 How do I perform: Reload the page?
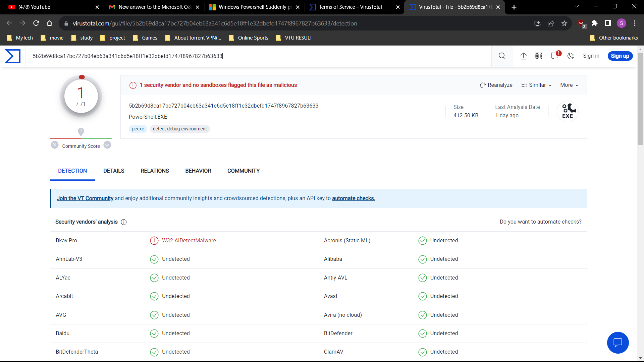[36, 23]
